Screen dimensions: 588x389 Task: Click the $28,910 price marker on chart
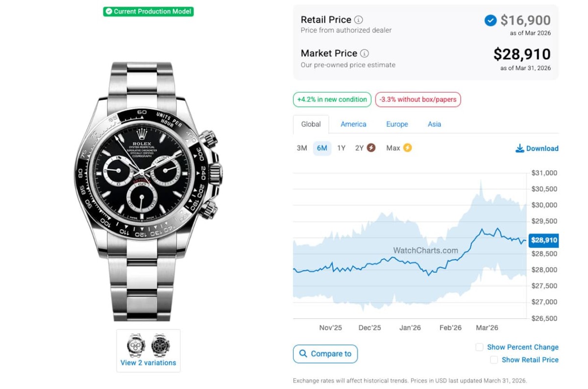543,240
